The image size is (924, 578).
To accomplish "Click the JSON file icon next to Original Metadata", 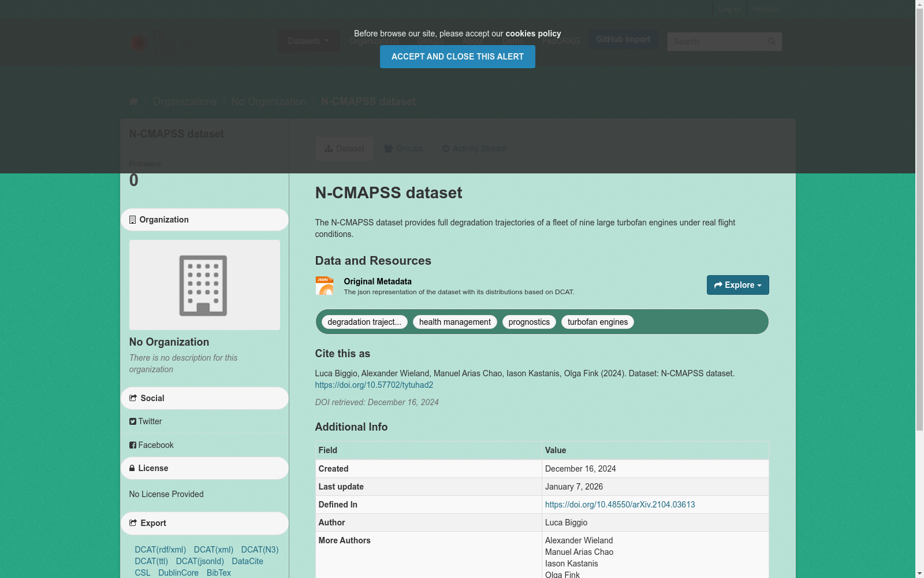I will [325, 285].
